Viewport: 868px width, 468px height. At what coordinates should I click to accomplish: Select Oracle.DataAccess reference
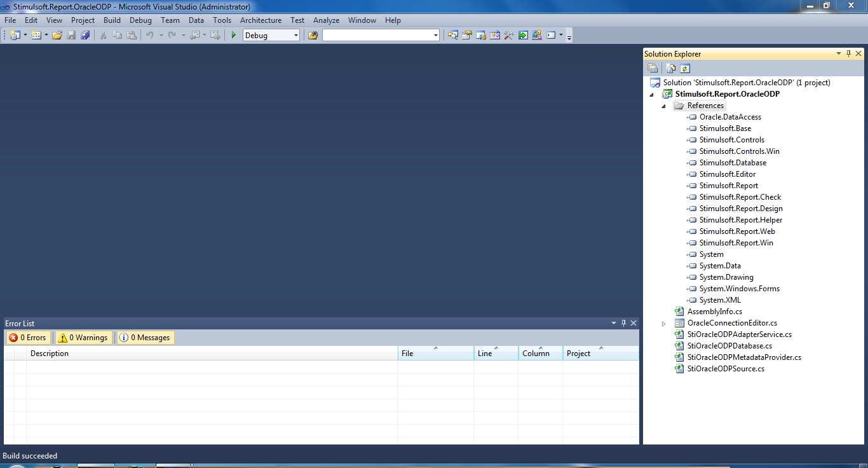[730, 117]
